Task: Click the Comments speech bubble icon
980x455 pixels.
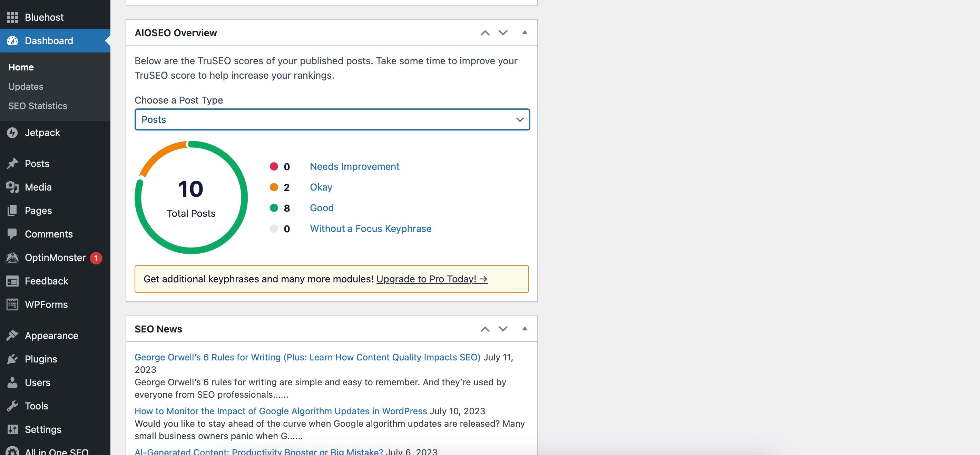Action: [x=12, y=234]
